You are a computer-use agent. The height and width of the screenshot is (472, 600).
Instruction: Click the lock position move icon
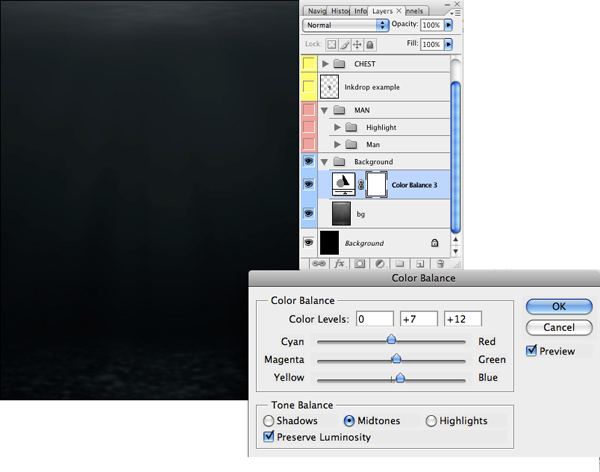tap(359, 45)
